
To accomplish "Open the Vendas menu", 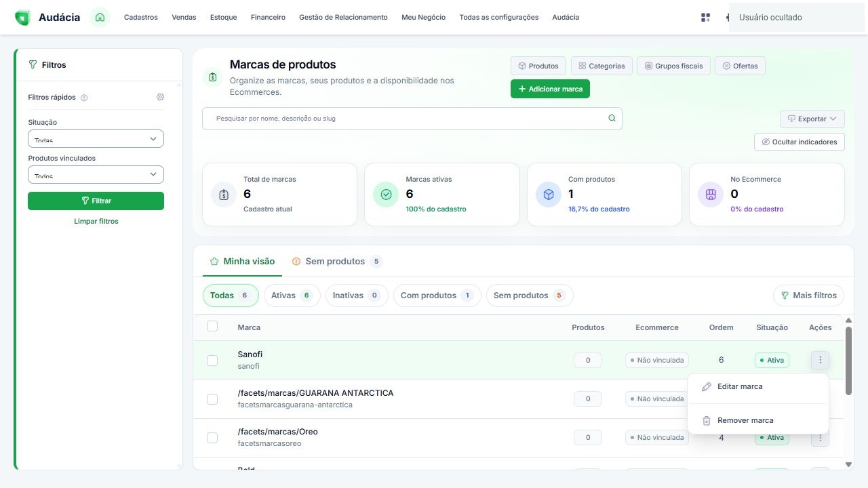I will tap(184, 18).
